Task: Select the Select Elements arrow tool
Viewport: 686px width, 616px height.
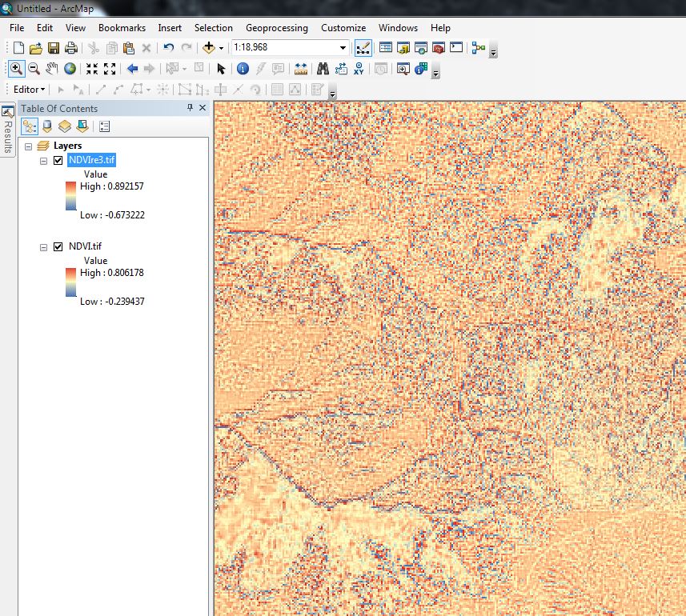Action: tap(221, 69)
